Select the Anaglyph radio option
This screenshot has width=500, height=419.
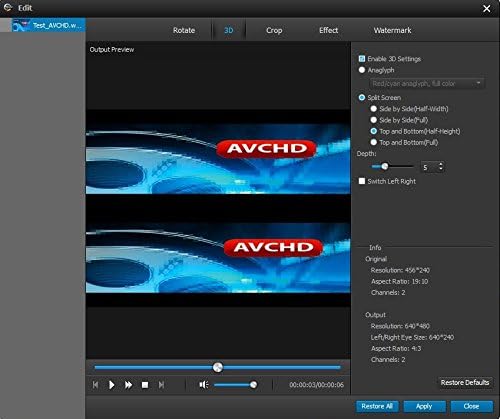(x=362, y=70)
